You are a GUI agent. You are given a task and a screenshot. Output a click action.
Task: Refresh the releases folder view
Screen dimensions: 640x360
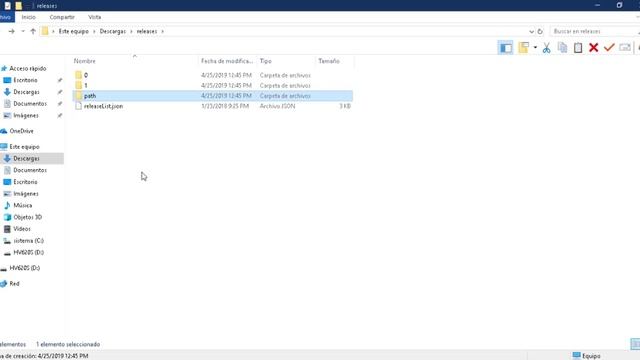(540, 31)
